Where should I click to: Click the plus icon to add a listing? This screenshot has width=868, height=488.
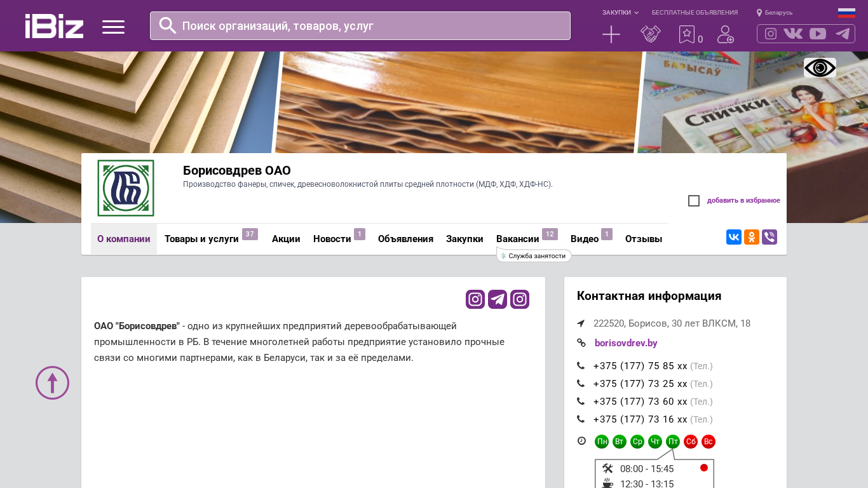click(x=611, y=34)
